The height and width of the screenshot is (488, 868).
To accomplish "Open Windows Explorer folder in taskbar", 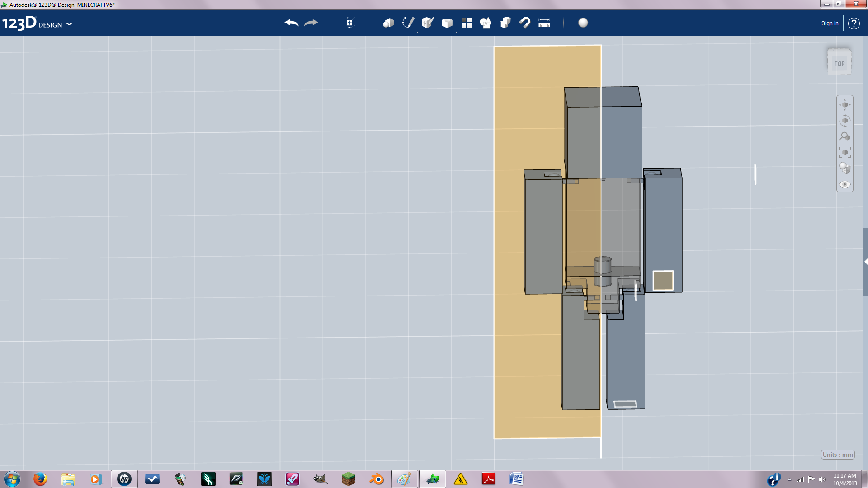I will (x=68, y=479).
